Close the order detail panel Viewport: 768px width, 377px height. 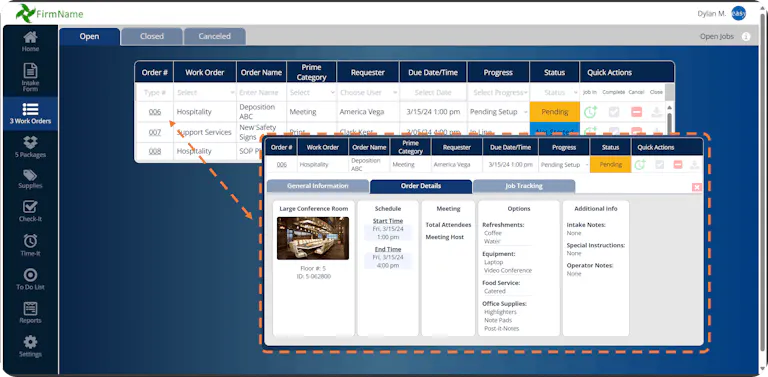tap(697, 187)
